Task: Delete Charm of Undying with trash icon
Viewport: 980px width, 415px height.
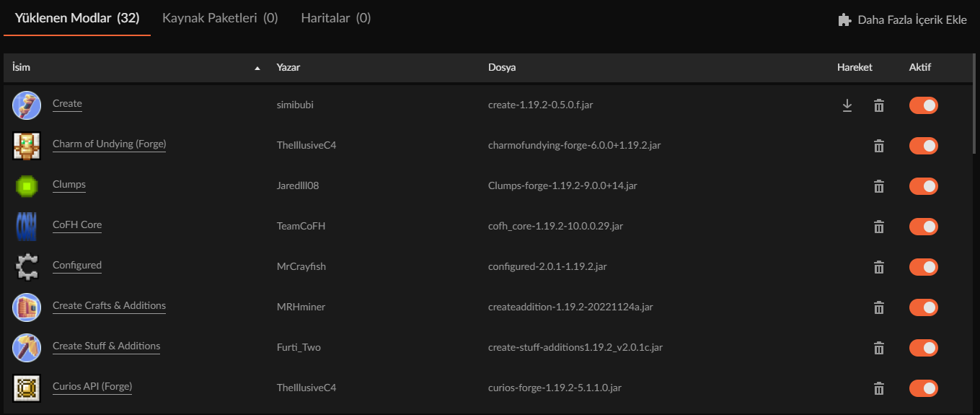Action: click(879, 146)
